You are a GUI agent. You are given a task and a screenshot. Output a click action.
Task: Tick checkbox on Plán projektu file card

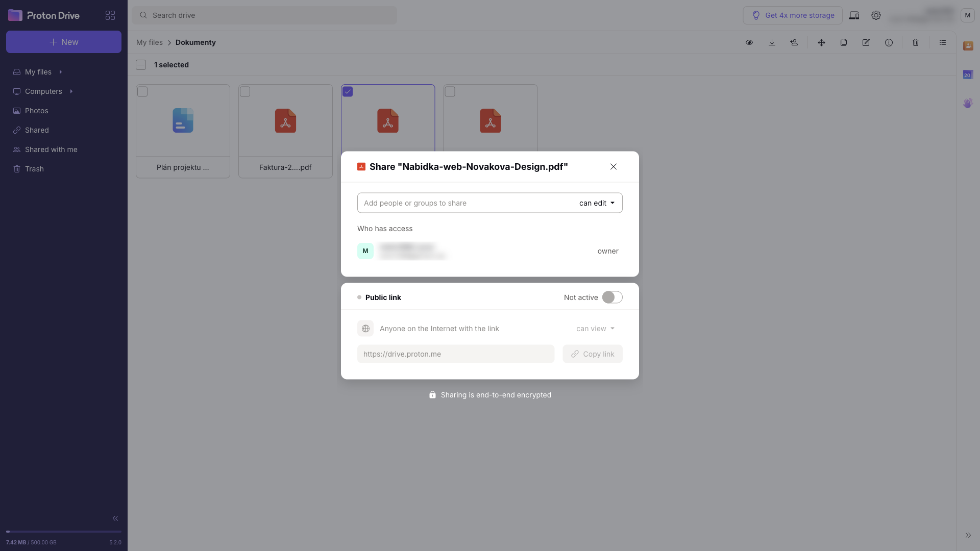coord(142,92)
